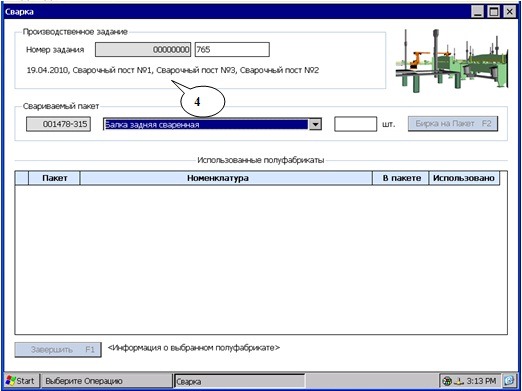Open the Start menu on taskbar
522x391 pixels.
pos(21,380)
